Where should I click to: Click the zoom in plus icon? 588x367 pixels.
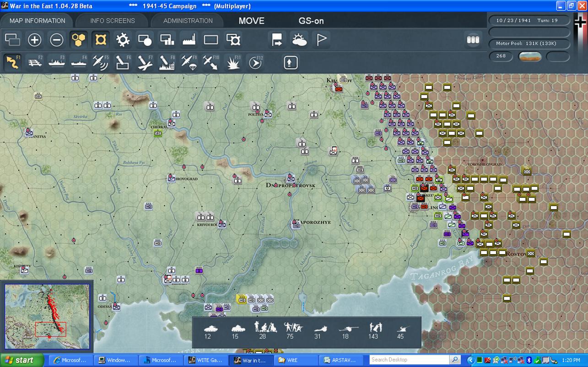click(x=35, y=40)
